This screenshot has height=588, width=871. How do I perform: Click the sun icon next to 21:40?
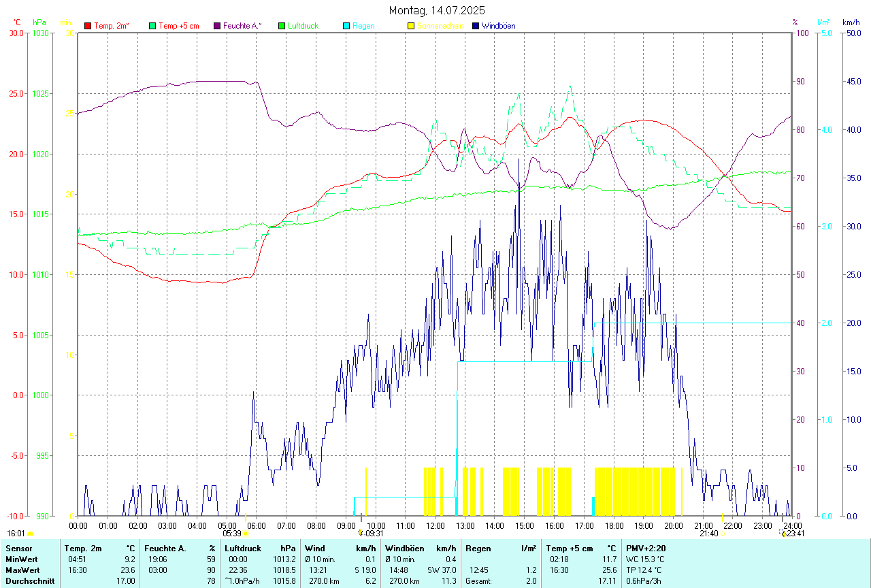coord(723,534)
